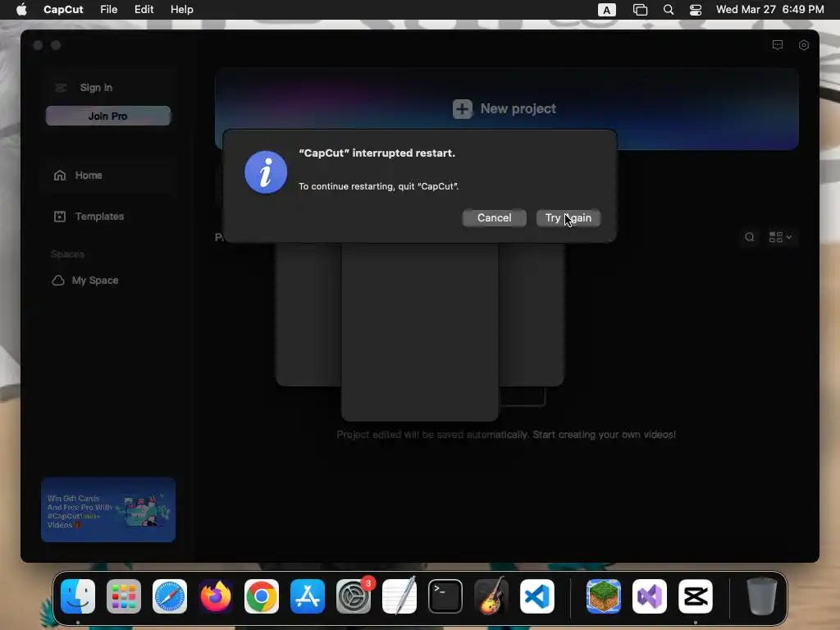Open the Trash from the Dock

762,596
